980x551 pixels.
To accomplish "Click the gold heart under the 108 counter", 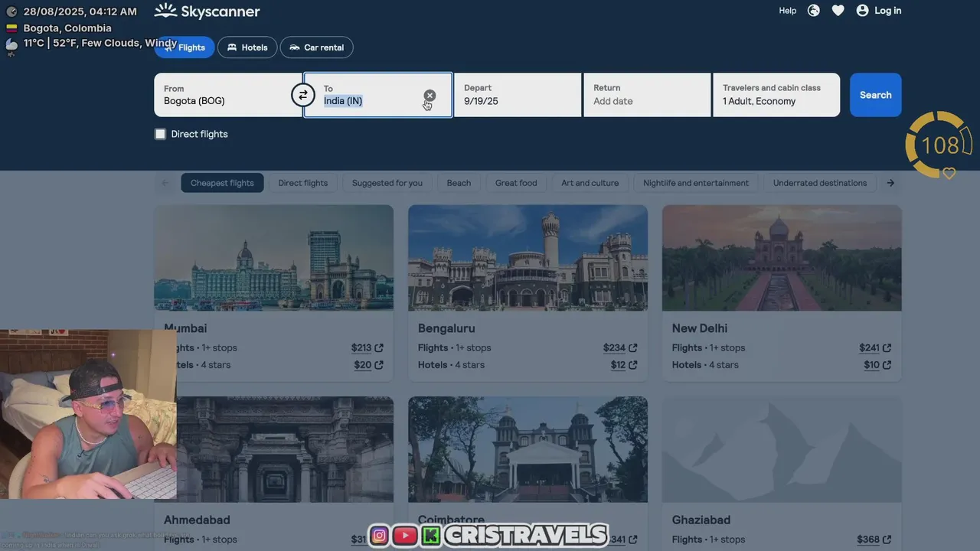I will pyautogui.click(x=949, y=174).
